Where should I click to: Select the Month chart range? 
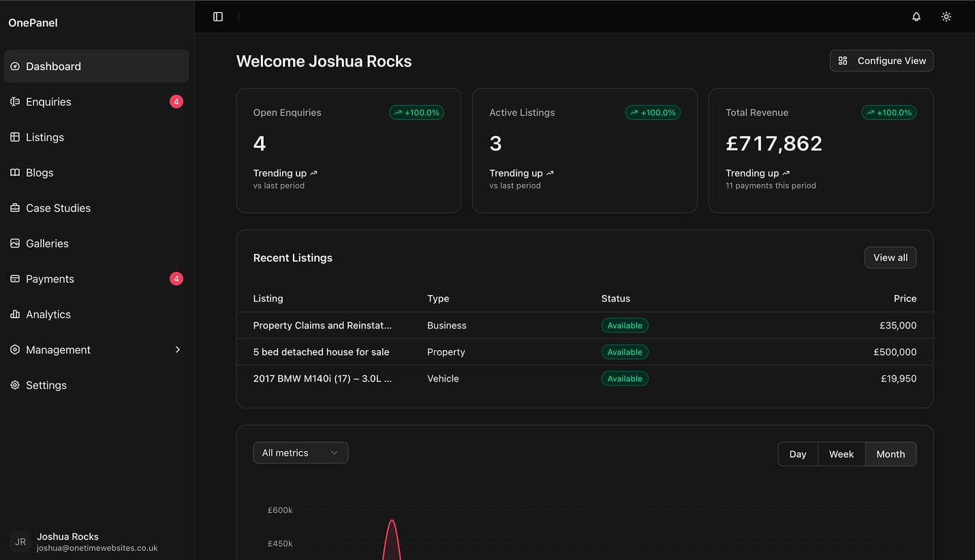tap(891, 454)
